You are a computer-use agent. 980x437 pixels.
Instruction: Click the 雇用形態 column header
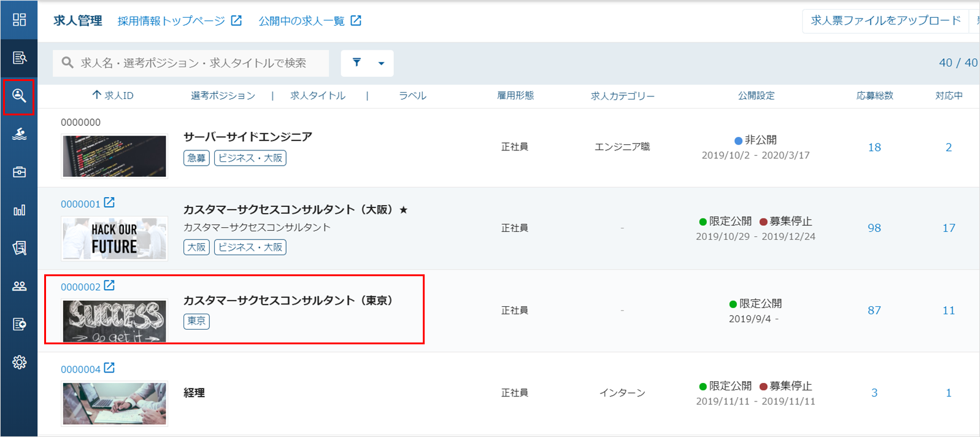[x=515, y=95]
